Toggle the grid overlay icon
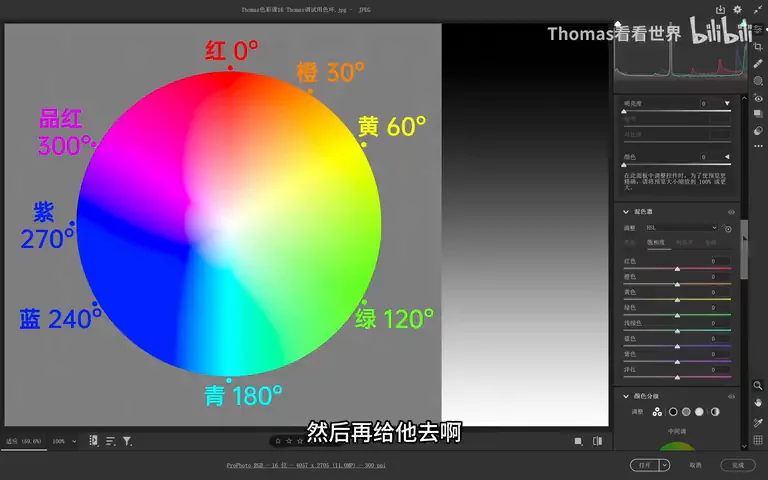768x480 pixels. (758, 439)
